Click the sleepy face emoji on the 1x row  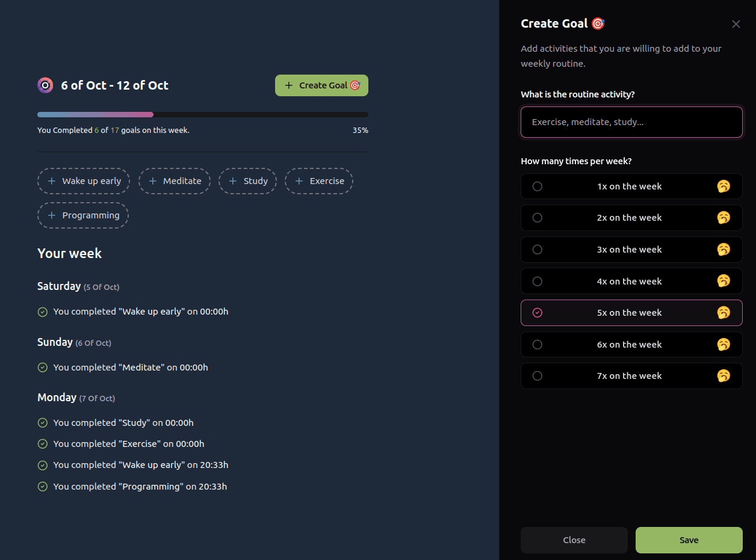(723, 186)
